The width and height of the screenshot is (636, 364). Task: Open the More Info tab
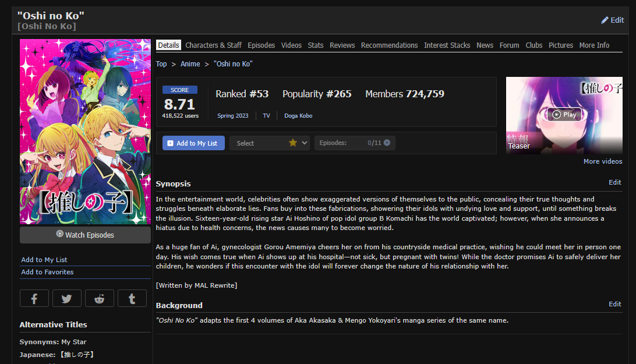coord(594,45)
